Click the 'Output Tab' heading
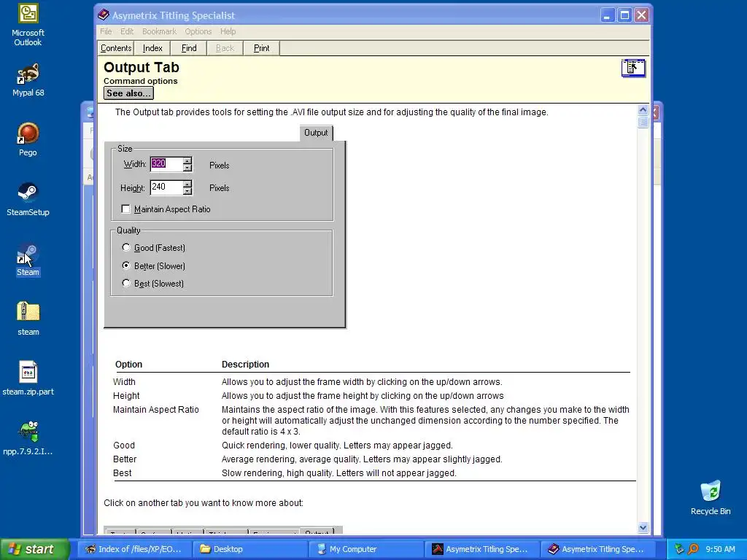This screenshot has width=747, height=560. point(142,67)
